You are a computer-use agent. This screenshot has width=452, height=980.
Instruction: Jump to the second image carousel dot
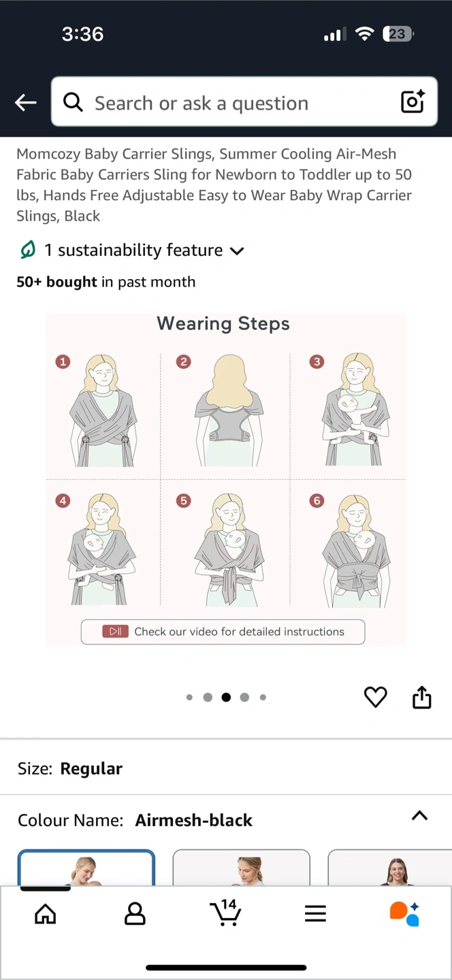[208, 697]
